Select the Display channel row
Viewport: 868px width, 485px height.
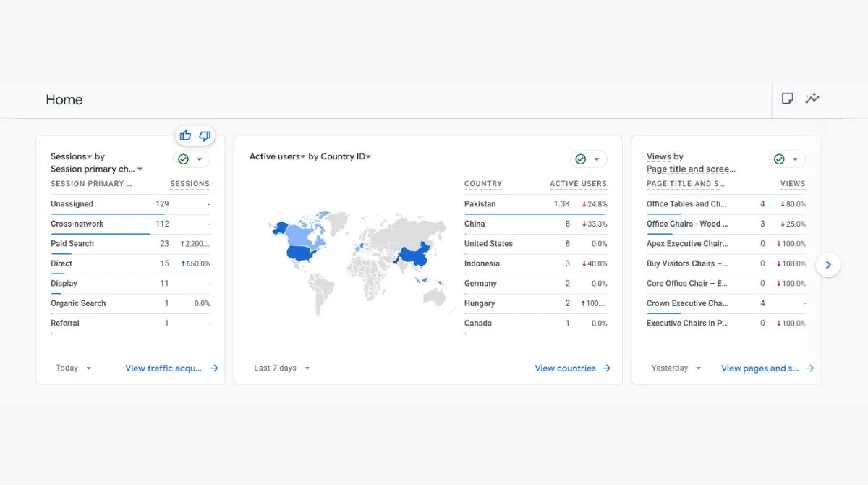130,284
